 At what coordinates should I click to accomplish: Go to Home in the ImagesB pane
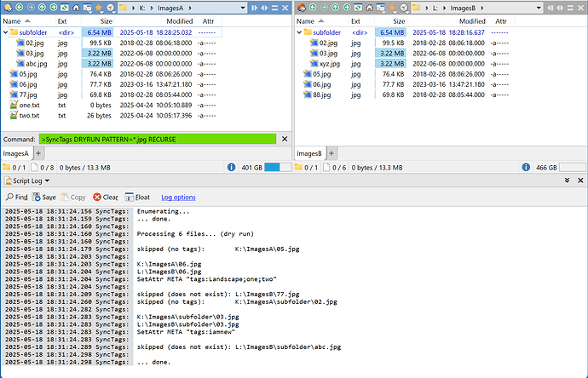pyautogui.click(x=369, y=8)
